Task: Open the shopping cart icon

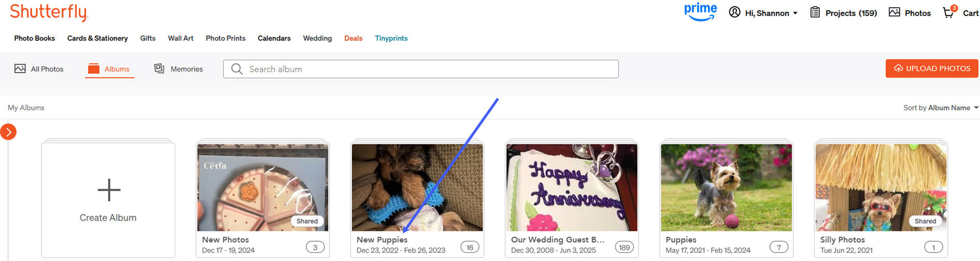Action: click(x=949, y=12)
